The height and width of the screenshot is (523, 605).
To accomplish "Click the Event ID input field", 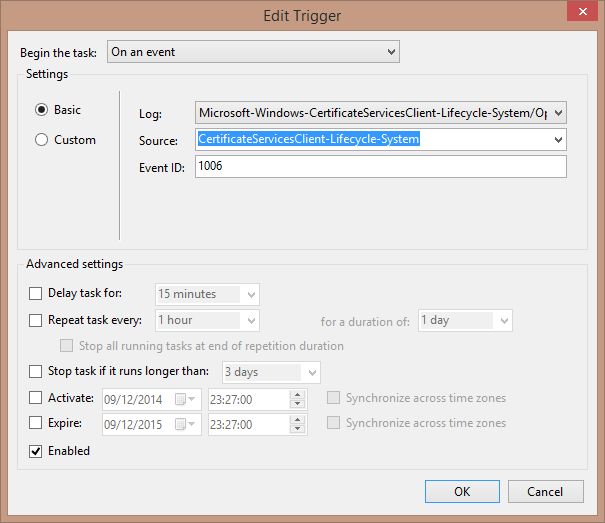I will pos(380,166).
